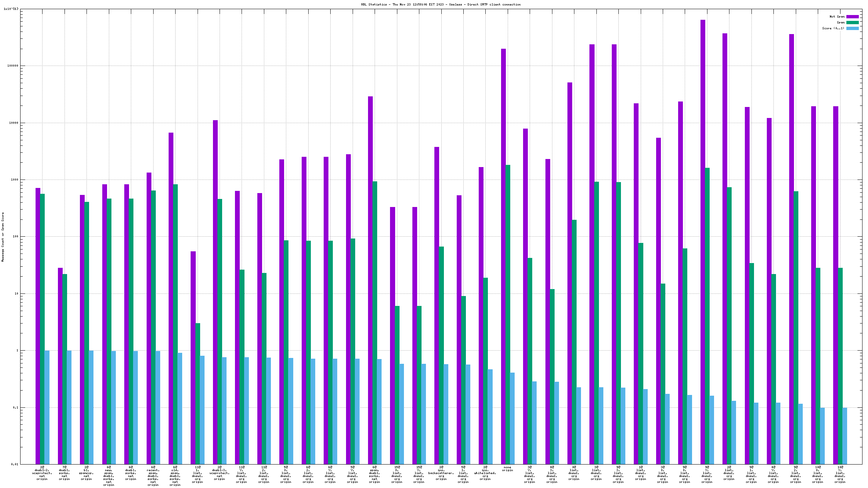Click the 'dnsbl-2.uceprotect.net origin' x-axis label

click(42, 473)
